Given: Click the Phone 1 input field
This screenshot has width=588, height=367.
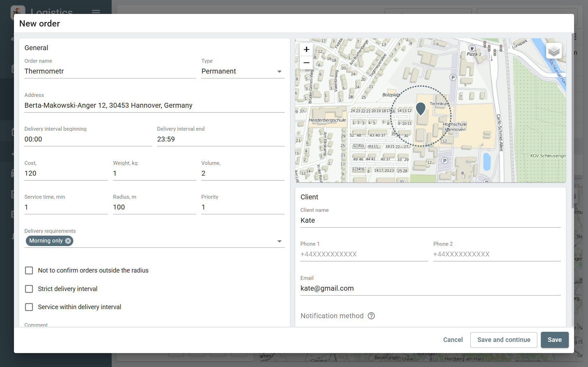Looking at the screenshot, I should tap(364, 254).
